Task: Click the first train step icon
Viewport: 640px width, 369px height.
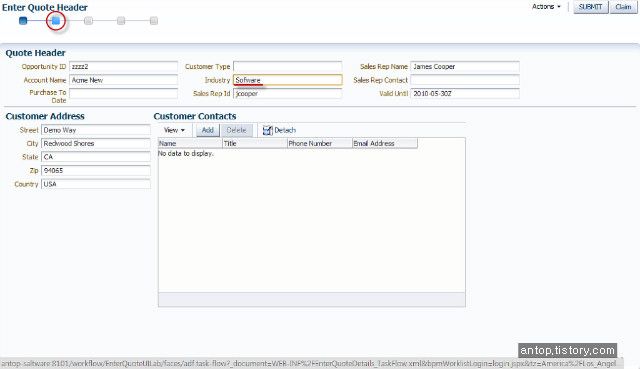Action: pyautogui.click(x=23, y=21)
